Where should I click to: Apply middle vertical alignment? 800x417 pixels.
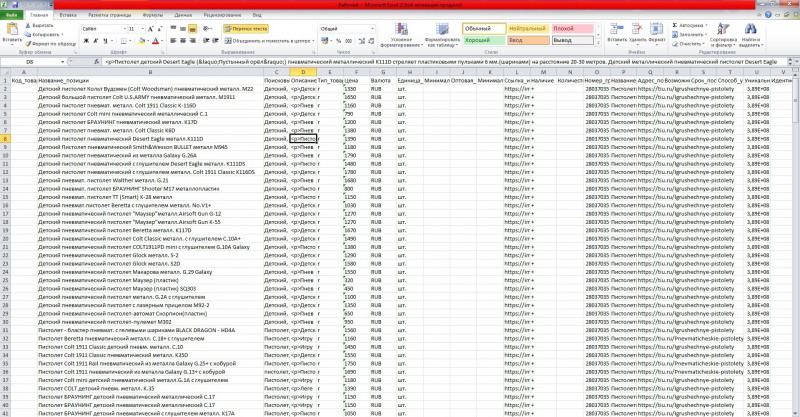[183, 29]
